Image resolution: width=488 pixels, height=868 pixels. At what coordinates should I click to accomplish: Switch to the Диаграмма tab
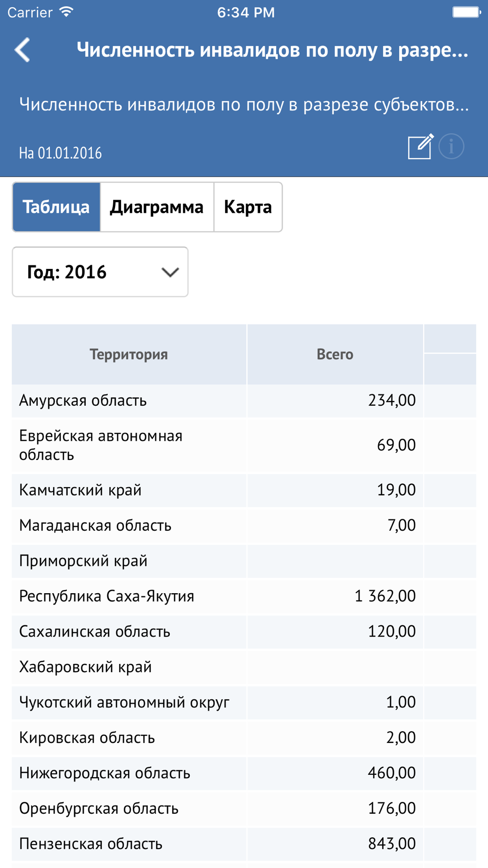(157, 207)
